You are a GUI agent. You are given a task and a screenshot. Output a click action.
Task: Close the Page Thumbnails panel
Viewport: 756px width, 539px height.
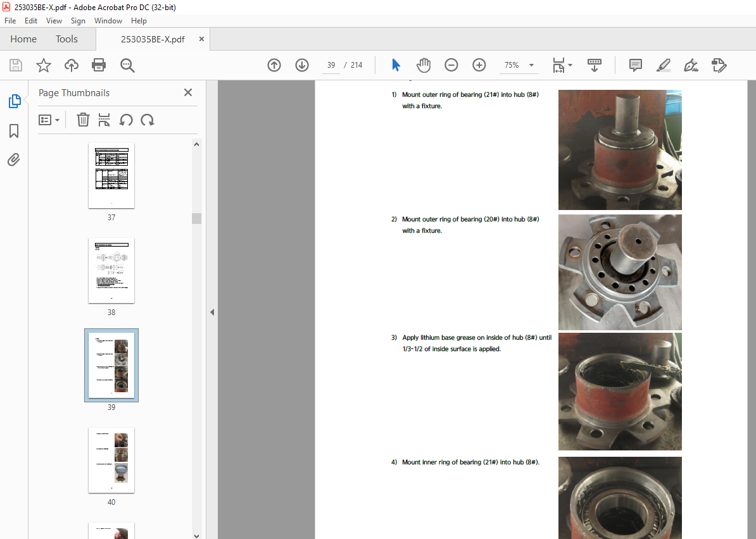pyautogui.click(x=188, y=92)
